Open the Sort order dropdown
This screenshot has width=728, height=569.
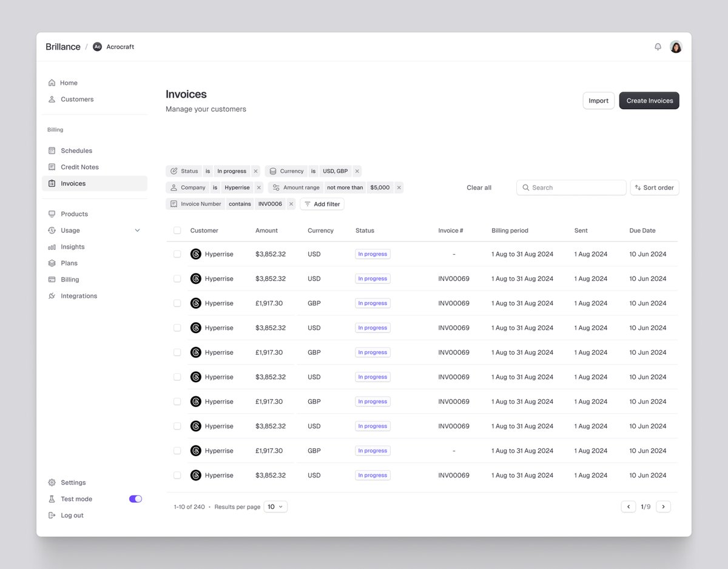click(654, 187)
